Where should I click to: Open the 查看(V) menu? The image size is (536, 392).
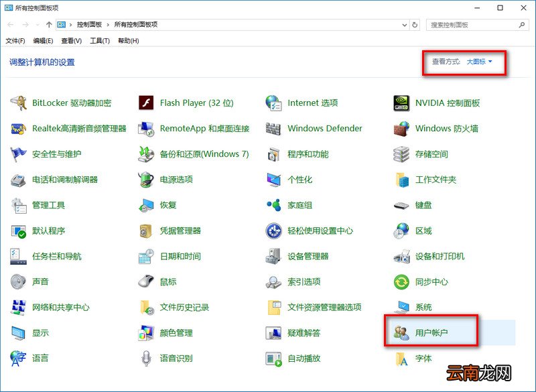pos(72,41)
